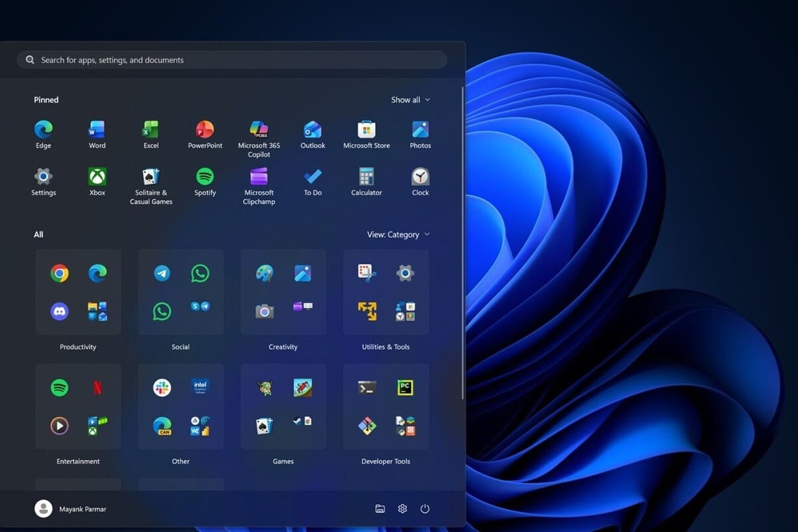Expand the Utilities & Tools more apps tile
This screenshot has height=532, width=798.
(x=405, y=311)
